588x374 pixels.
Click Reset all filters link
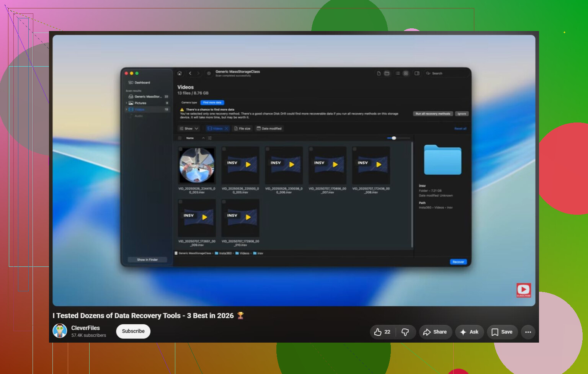[460, 129]
